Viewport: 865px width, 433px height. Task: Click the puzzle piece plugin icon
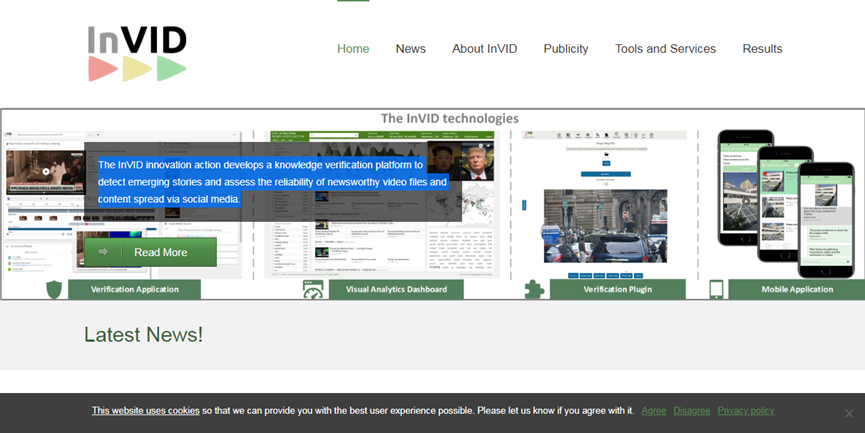[534, 289]
